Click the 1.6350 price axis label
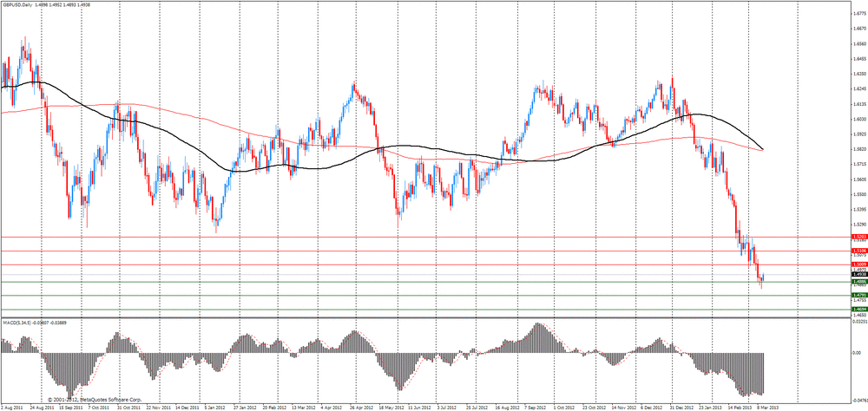This screenshot has height=411, width=868. 859,74
